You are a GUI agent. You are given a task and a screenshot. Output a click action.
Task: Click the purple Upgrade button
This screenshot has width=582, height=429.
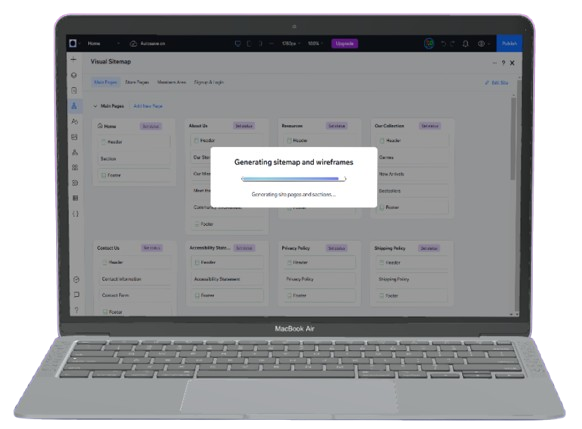click(x=344, y=43)
